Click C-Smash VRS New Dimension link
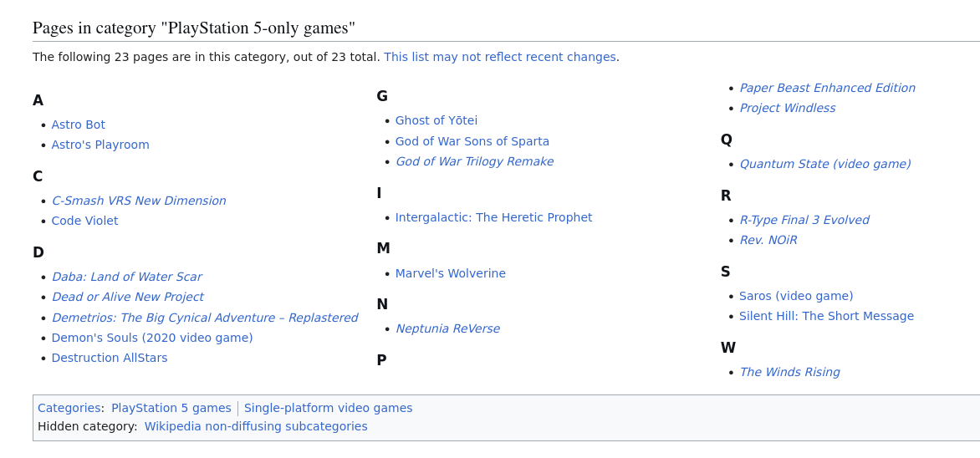This screenshot has height=458, width=980. pos(139,201)
